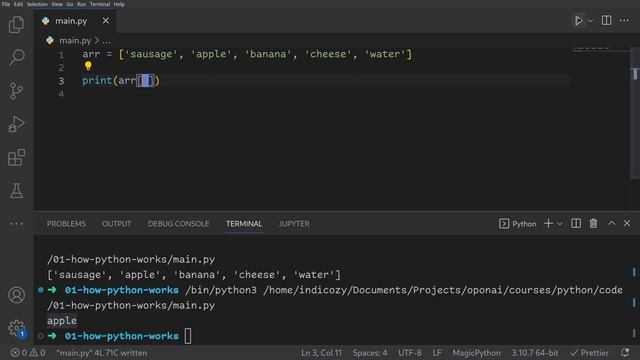Image resolution: width=640 pixels, height=360 pixels.
Task: Open the Search view in activity bar
Action: pyautogui.click(x=16, y=57)
